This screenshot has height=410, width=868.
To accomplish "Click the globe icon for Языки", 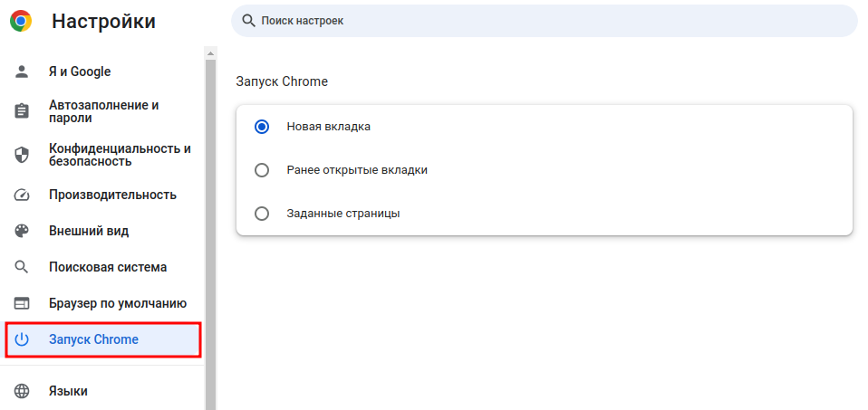I will 22,391.
